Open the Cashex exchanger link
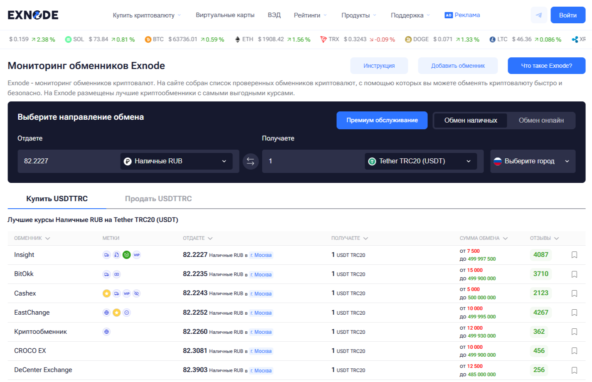 click(25, 293)
